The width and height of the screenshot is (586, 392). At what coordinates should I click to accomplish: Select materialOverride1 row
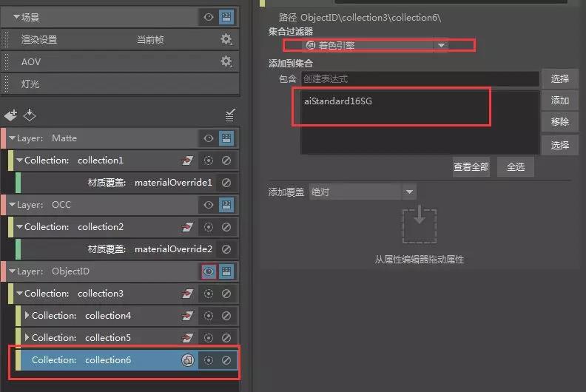click(x=127, y=183)
